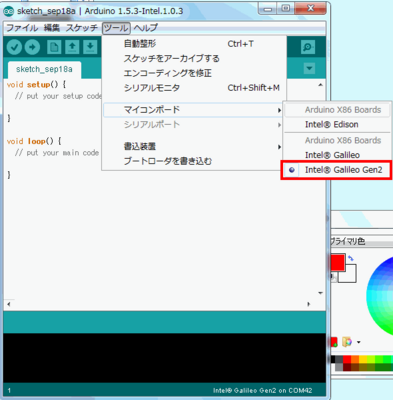This screenshot has width=393, height=400.
Task: Click the horizontal scroll left arrow
Action: pos(8,304)
